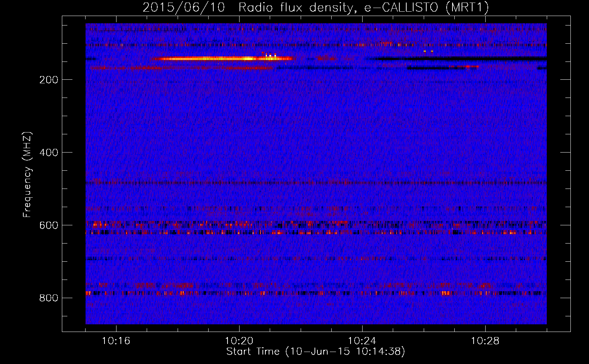This screenshot has height=364, width=589.
Task: Click the 600 MHz frequency tick label
Action: [49, 225]
